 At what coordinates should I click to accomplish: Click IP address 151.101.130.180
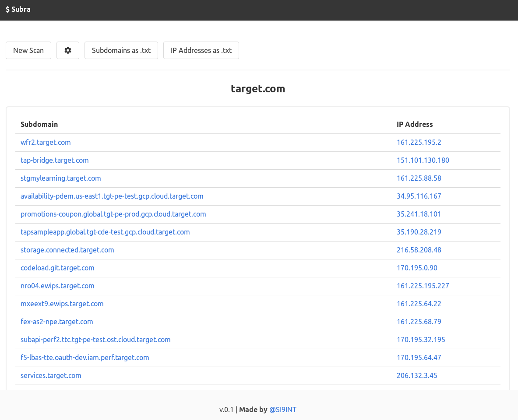423,160
